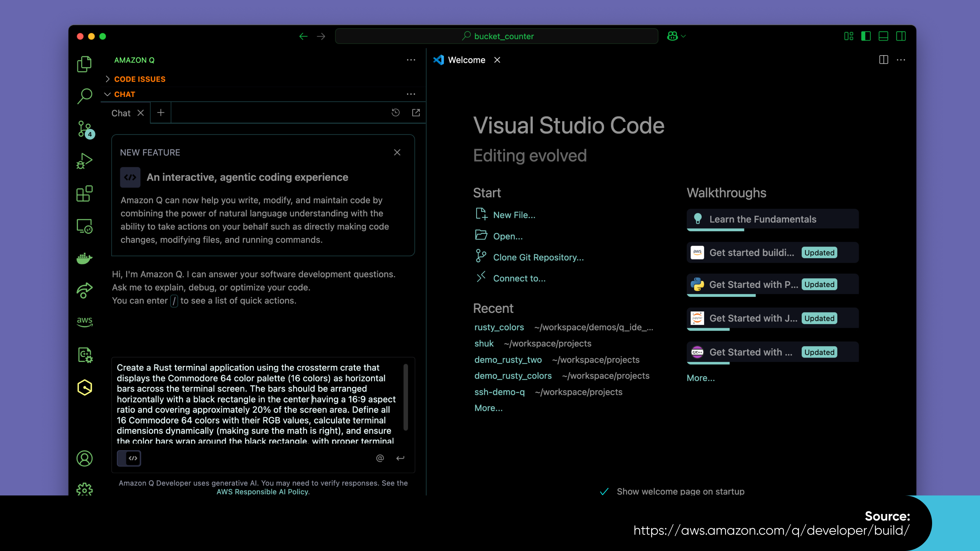980x551 pixels.
Task: Go forward with the navigation arrow
Action: point(321,36)
